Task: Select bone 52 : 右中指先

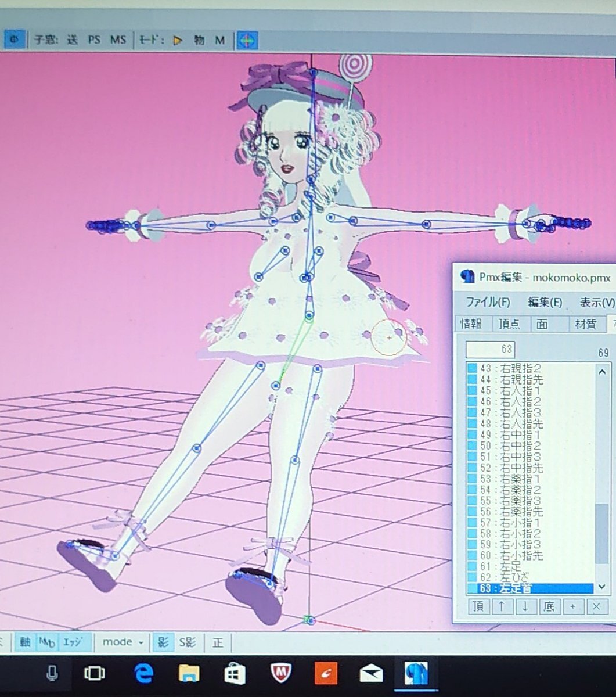Action: (x=531, y=468)
